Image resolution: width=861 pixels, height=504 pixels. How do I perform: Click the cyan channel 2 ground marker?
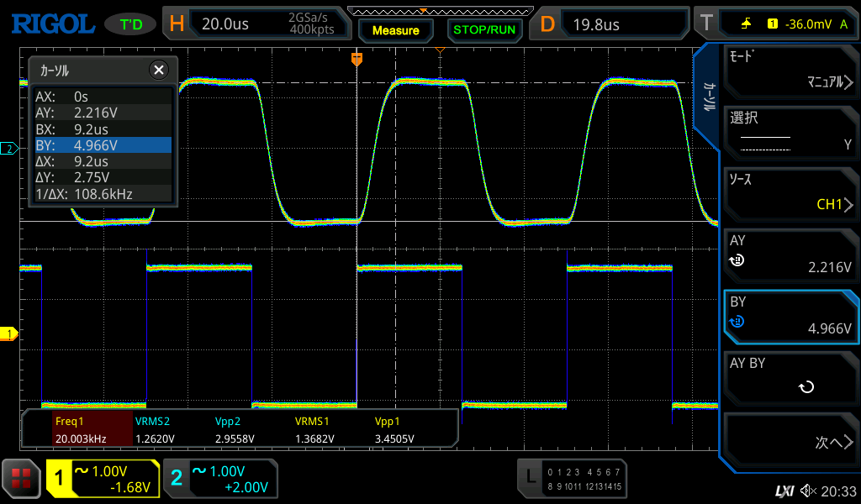point(9,149)
